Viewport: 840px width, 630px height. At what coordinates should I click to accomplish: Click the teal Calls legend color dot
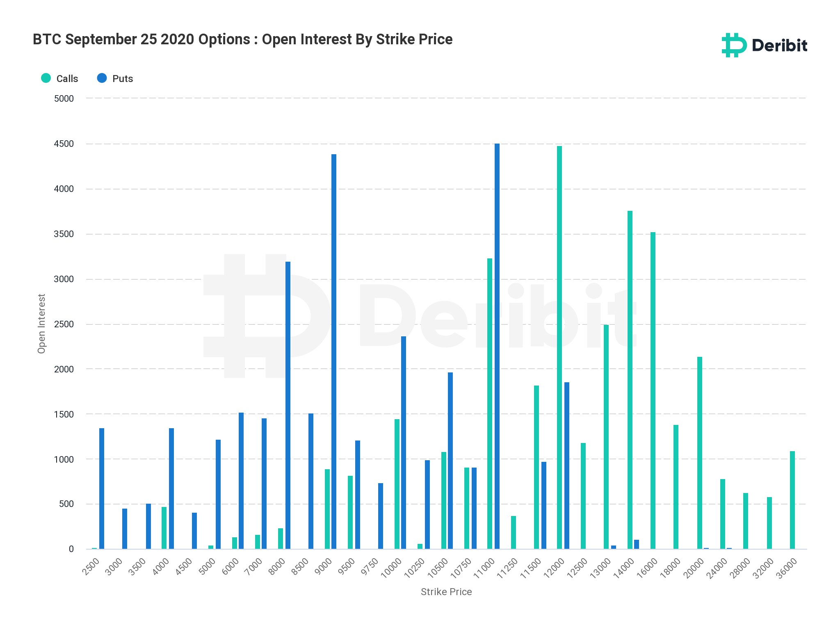click(46, 78)
